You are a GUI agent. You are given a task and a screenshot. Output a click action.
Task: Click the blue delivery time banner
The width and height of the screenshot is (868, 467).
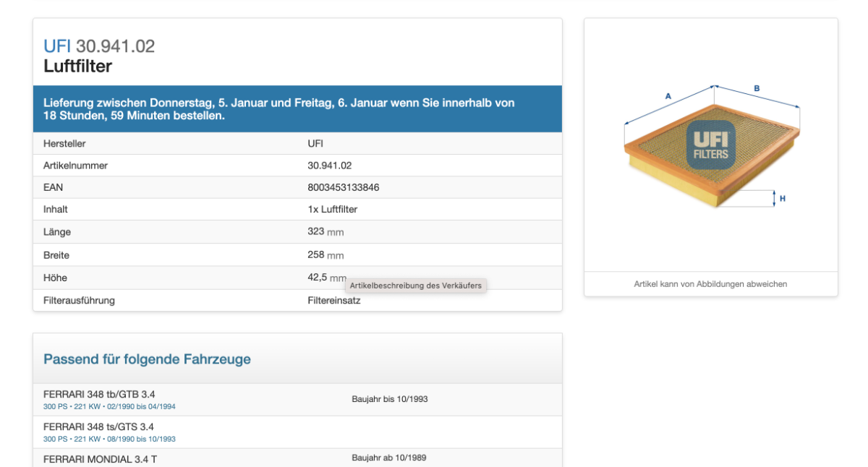pyautogui.click(x=297, y=108)
